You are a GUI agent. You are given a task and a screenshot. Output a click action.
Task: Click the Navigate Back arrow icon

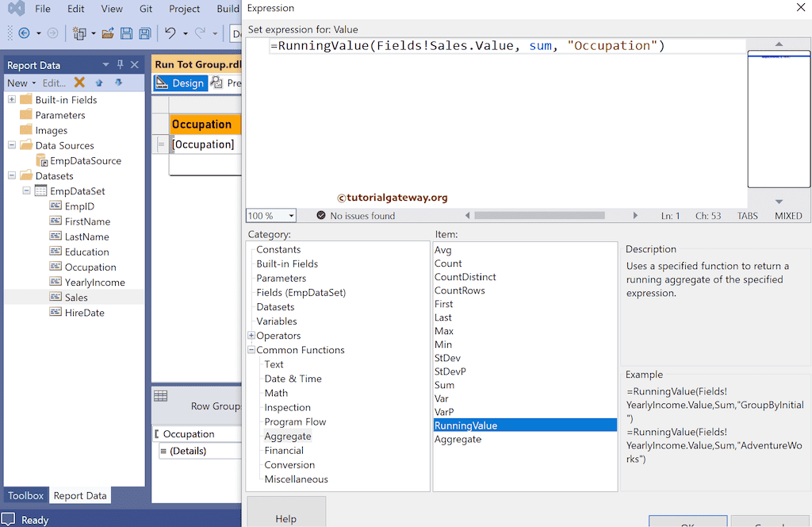[24, 33]
